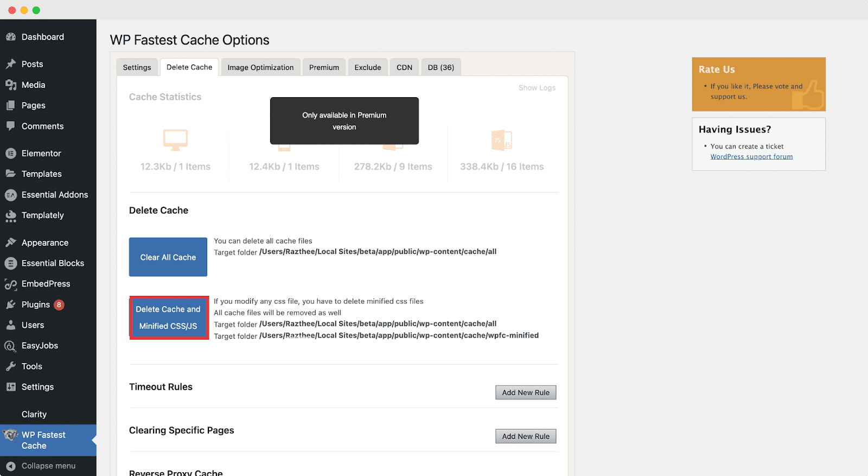The width and height of the screenshot is (868, 476).
Task: Click the Essential Blocks icon
Action: pyautogui.click(x=11, y=263)
